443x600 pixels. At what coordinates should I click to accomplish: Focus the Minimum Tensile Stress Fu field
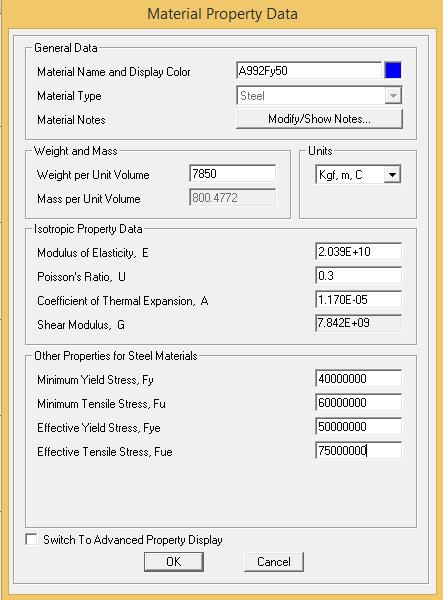click(358, 403)
